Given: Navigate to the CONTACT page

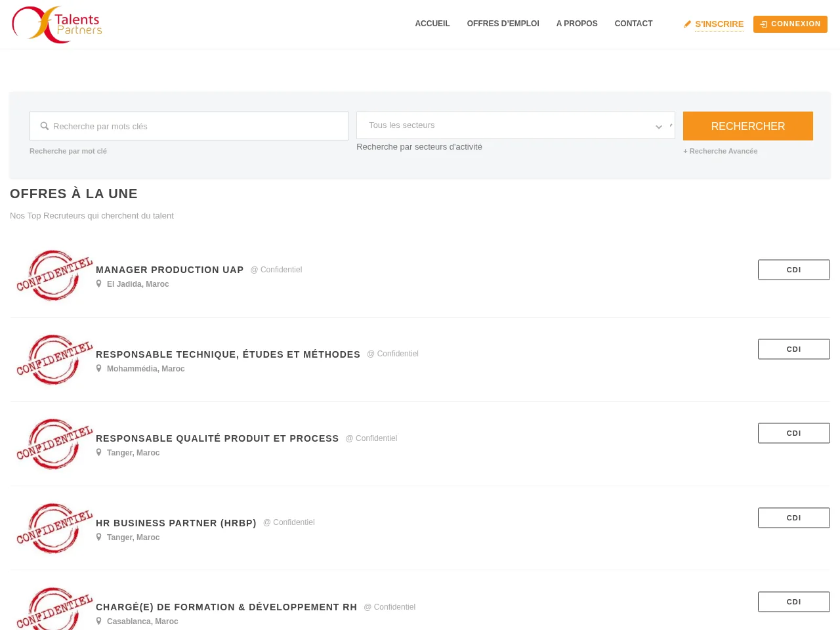Looking at the screenshot, I should 634,24.
